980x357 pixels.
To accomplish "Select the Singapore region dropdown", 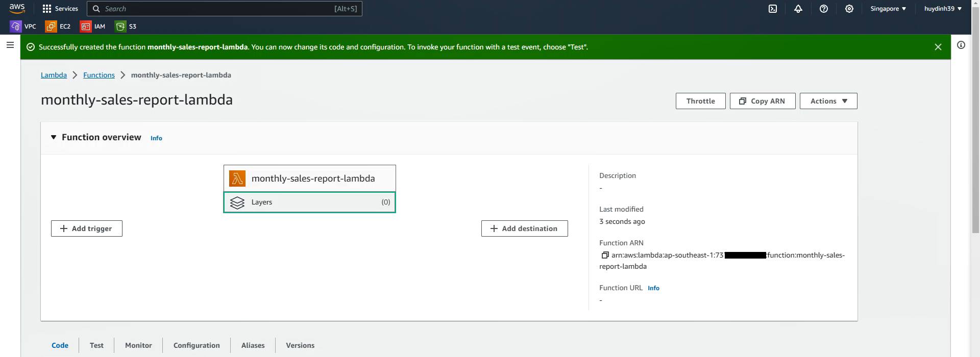I will [888, 9].
